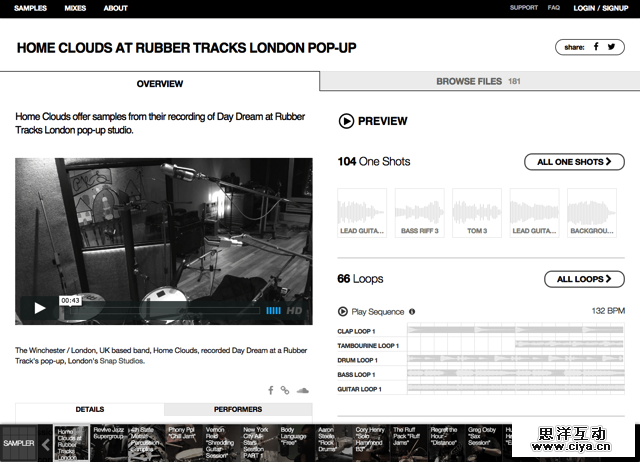Click the DRUM LOOP 1 waveform track
640x462 pixels.
tap(516, 359)
